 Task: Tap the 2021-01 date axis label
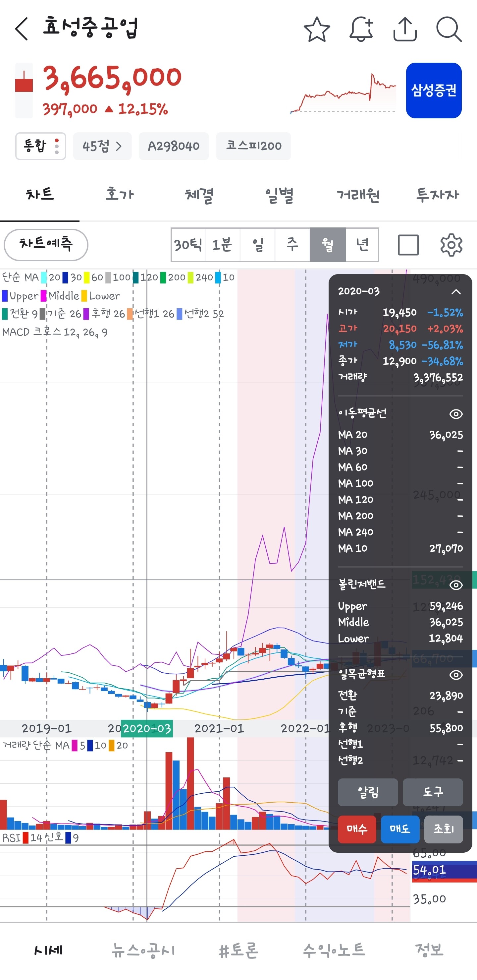tap(219, 728)
